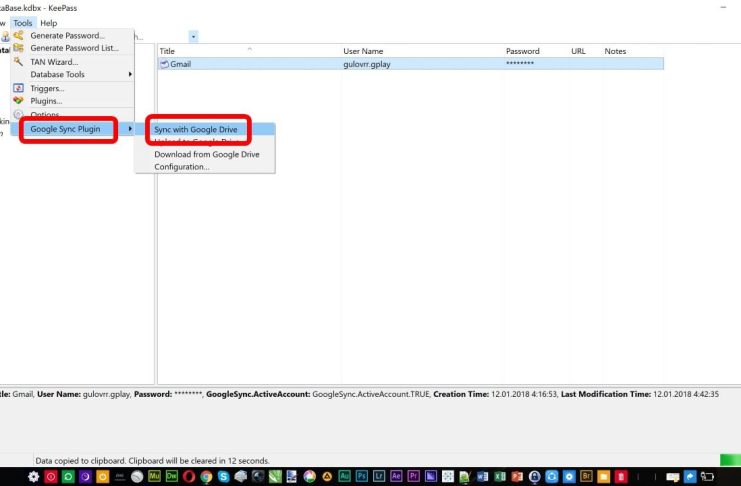The height and width of the screenshot is (486, 741).
Task: Launch Google Chrome from the taskbar
Action: coord(206,477)
